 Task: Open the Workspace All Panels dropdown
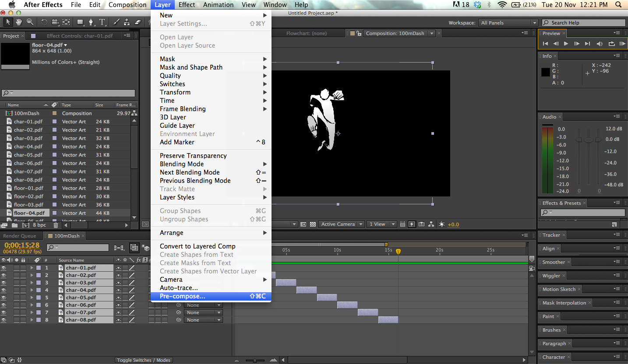point(508,23)
